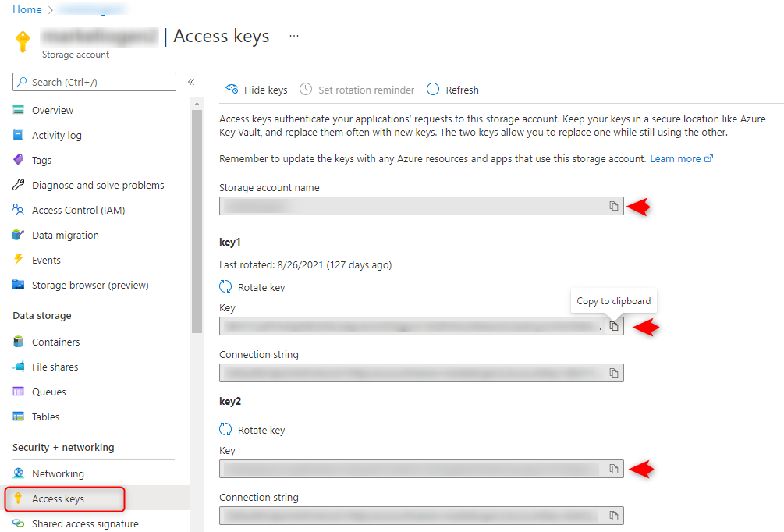Copy the key1 connection string
784x532 pixels.
tap(614, 373)
